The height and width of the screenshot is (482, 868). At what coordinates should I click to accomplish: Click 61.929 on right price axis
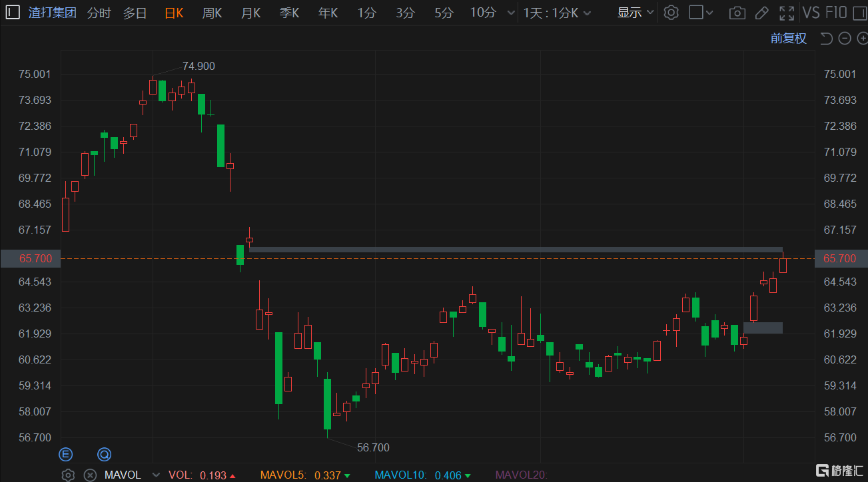[x=840, y=334]
